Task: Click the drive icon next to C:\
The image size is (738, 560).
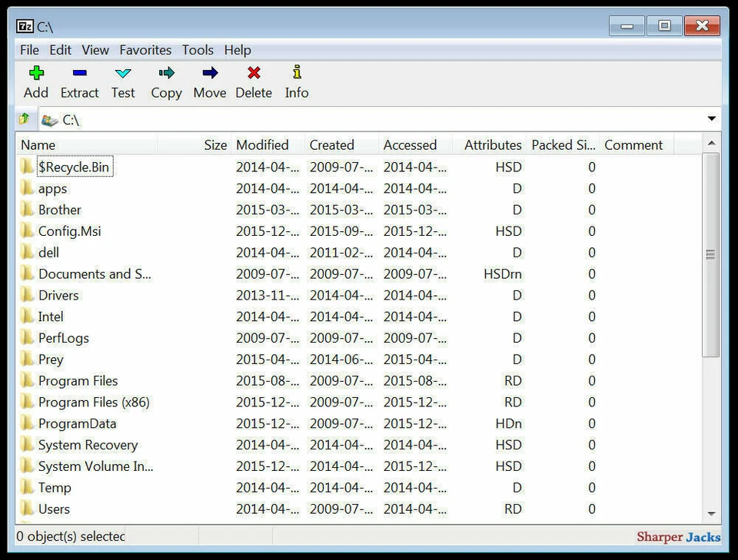Action: 48,119
